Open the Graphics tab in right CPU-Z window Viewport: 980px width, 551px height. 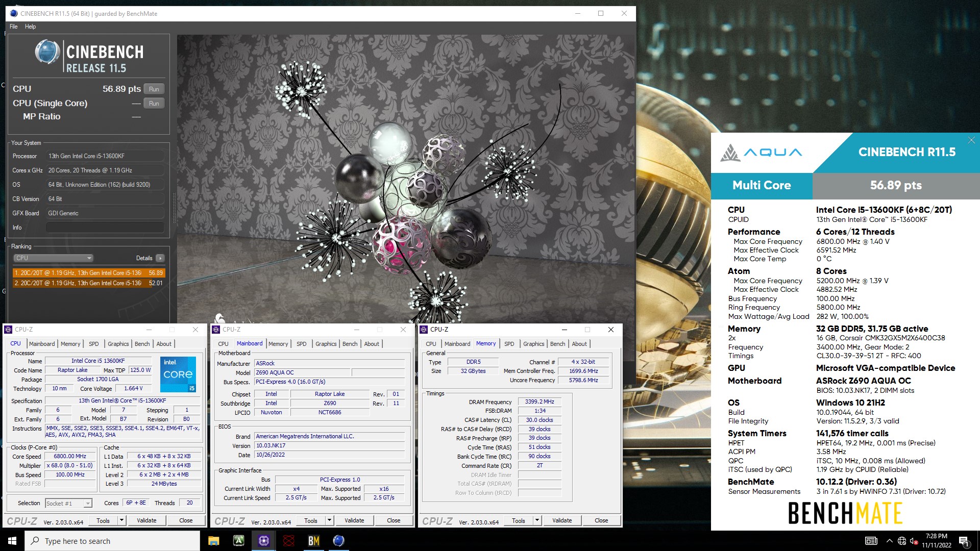[x=534, y=344]
